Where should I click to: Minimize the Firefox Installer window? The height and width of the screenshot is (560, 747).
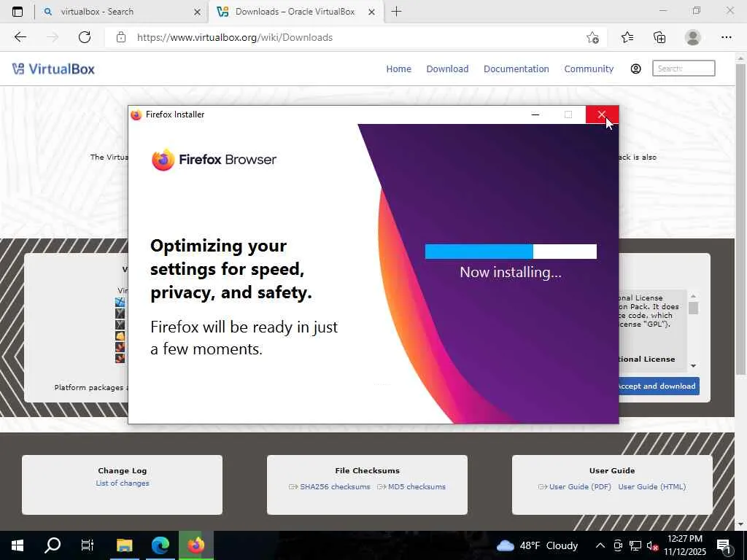click(x=535, y=114)
